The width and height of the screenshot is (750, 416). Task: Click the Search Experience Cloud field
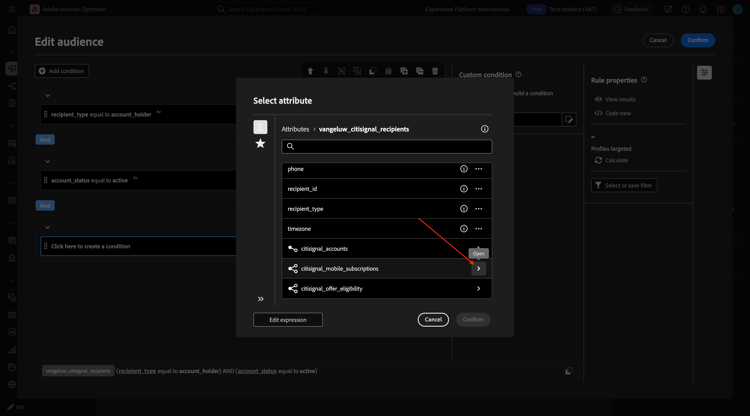(265, 9)
